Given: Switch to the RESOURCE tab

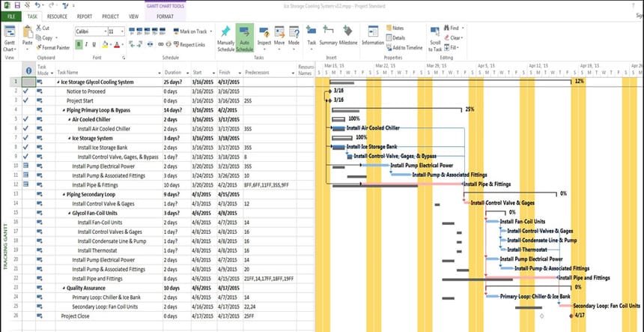Looking at the screenshot, I should (57, 16).
